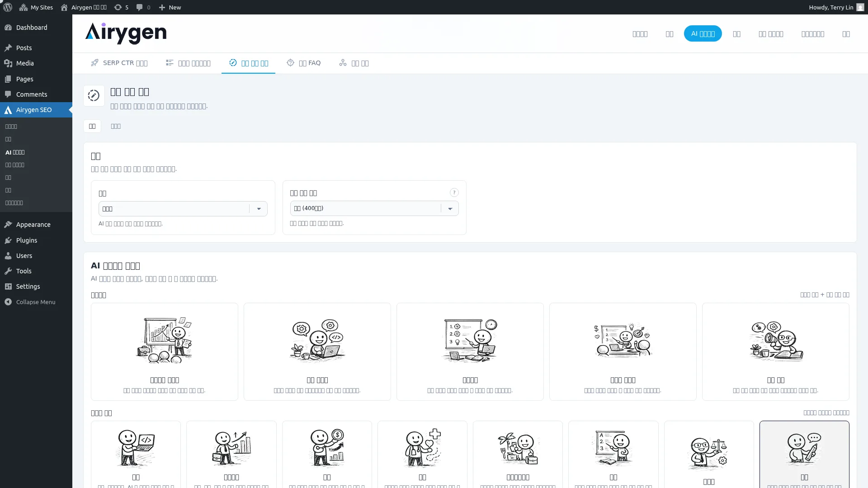Open the My Sites menu

pyautogui.click(x=36, y=7)
